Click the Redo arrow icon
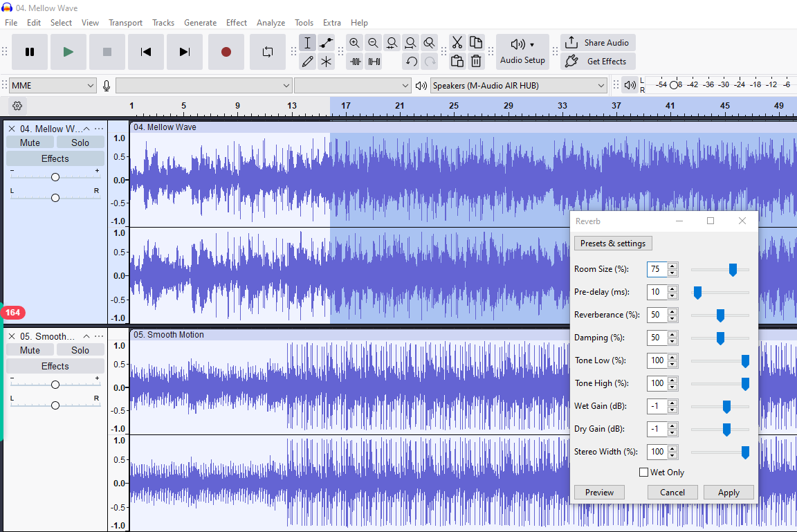 point(430,62)
